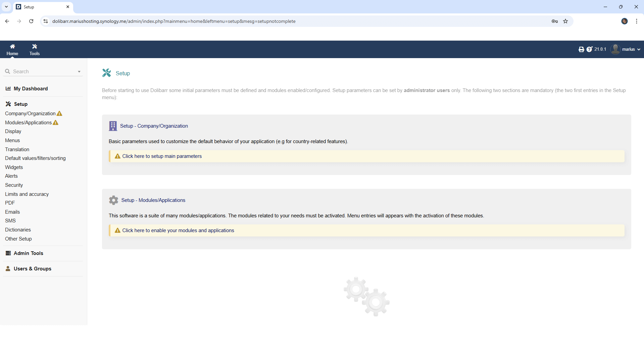Open Other Setup
Viewport: 644px width, 344px height.
[x=18, y=239]
